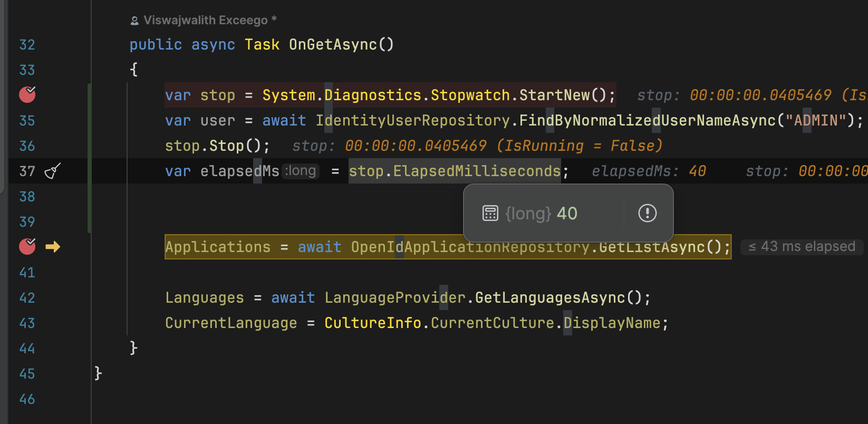Click the broom quick-fix icon on line 37
Viewport: 868px width, 424px height.
tap(53, 171)
